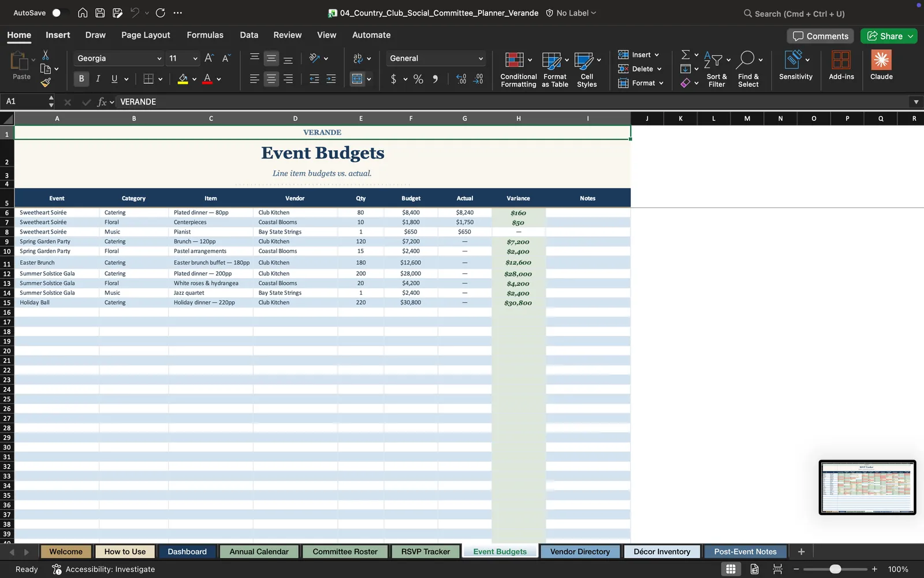Toggle Italic formatting
Screen dimensions: 924x578
click(x=98, y=79)
